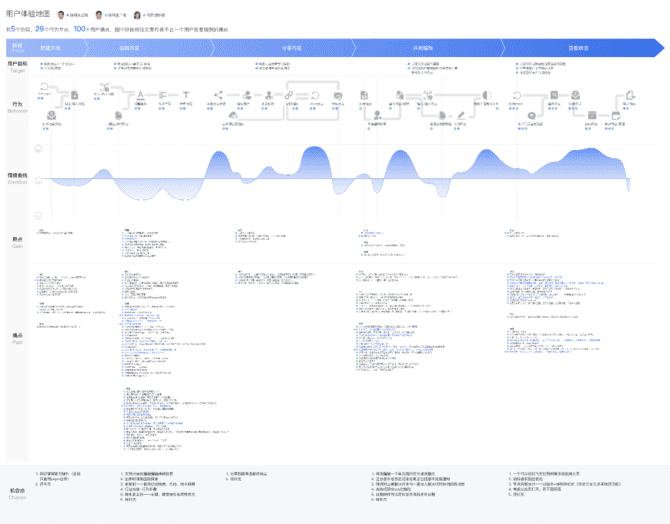Click the 痛点 Pain row label
Image resolution: width=670 pixels, height=524 pixels.
click(17, 339)
